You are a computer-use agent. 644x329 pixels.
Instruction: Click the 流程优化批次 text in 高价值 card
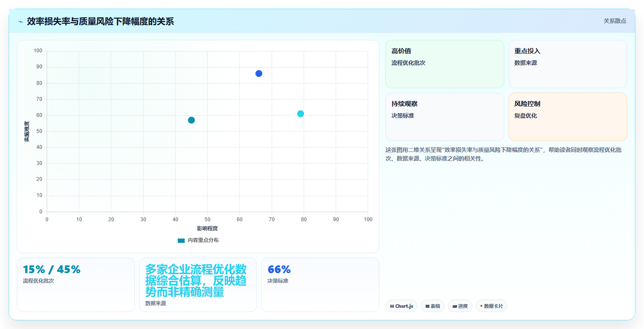[408, 63]
